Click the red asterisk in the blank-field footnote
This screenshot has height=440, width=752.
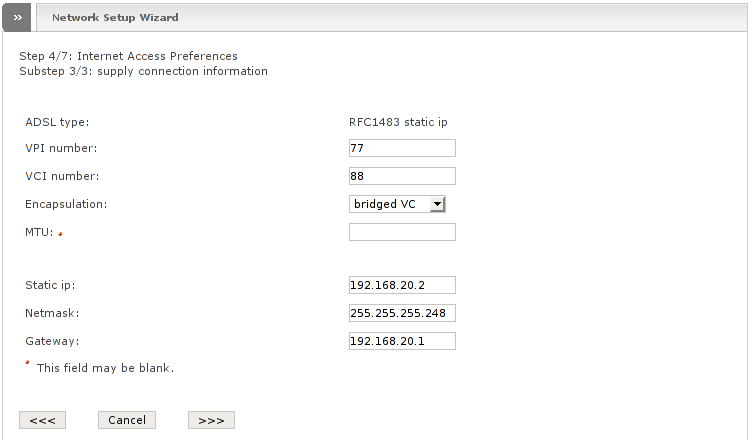pyautogui.click(x=28, y=363)
